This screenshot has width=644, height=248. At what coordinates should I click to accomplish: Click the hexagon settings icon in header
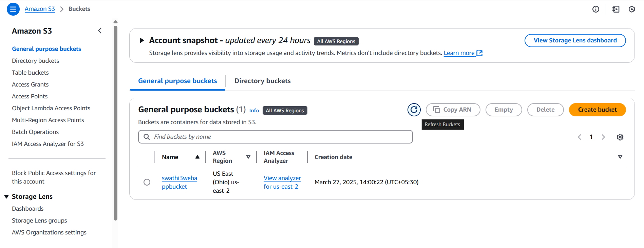[x=632, y=9]
